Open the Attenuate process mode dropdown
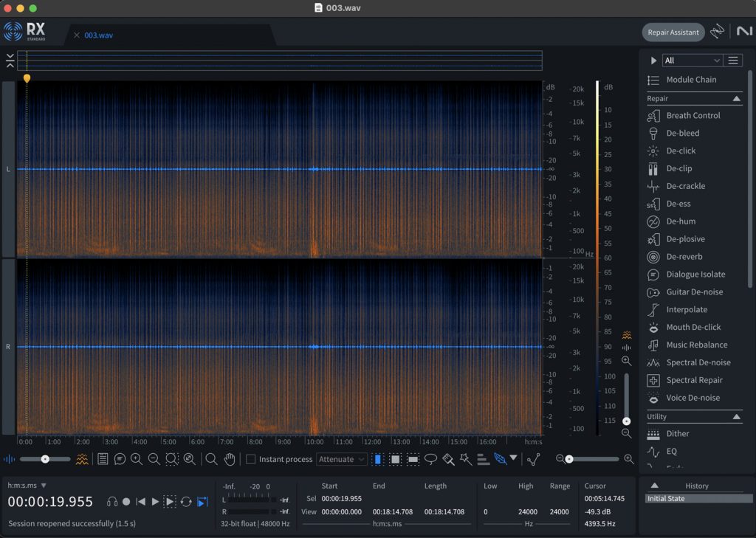This screenshot has width=756, height=538. pos(342,459)
